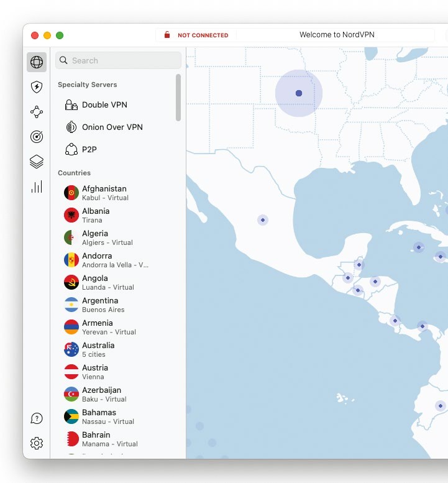The width and height of the screenshot is (448, 483).
Task: Click the Austria flag icon
Action: 71,372
